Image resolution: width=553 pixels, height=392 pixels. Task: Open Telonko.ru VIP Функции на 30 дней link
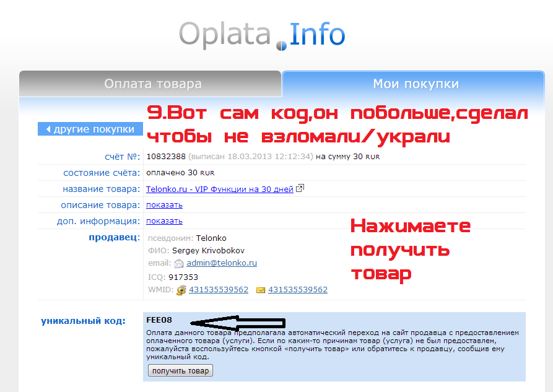pyautogui.click(x=220, y=189)
